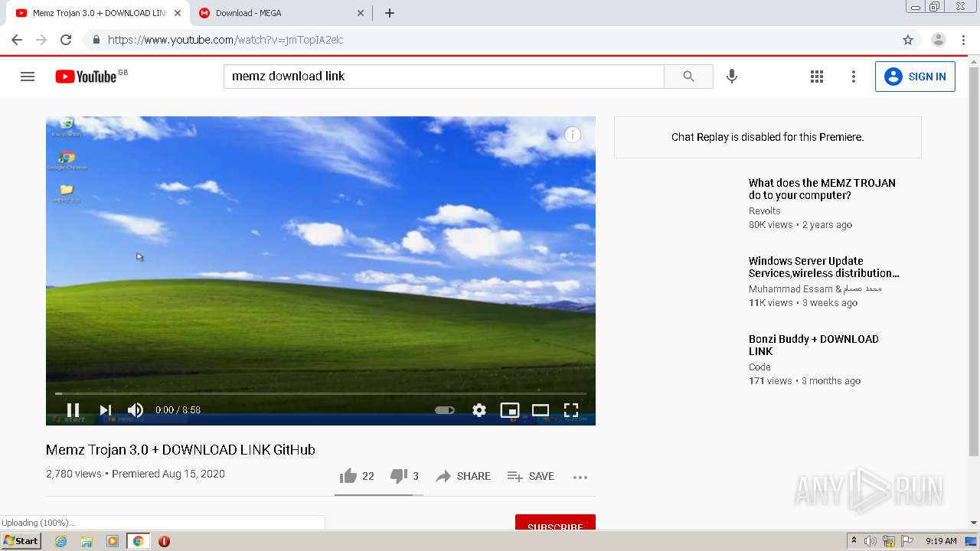This screenshot has height=551, width=980.
Task: Click the Chrome taskbar icon
Action: pos(139,541)
